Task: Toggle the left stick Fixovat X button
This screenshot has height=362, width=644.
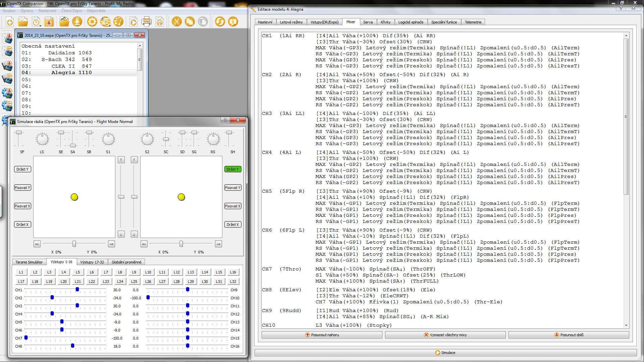Action: [x=22, y=206]
